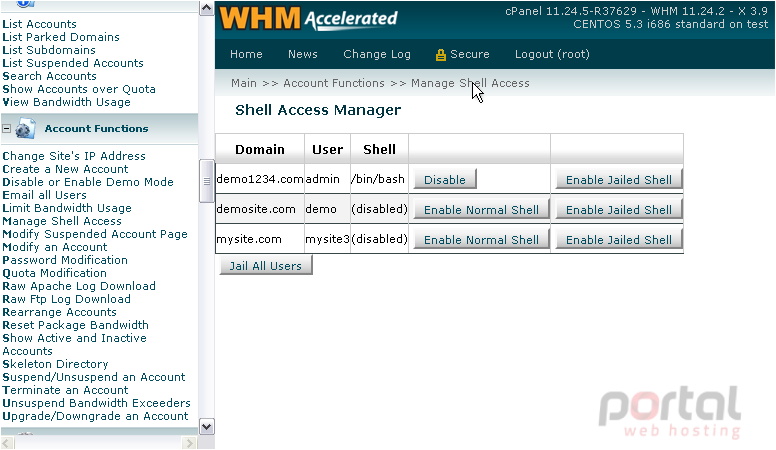Click the Secure padlock icon
Screen dimensions: 776x450
(x=440, y=55)
